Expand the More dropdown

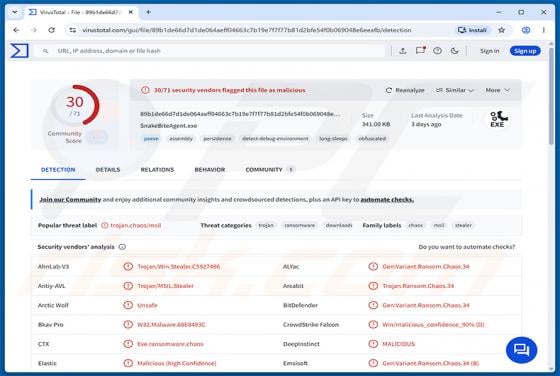tap(498, 90)
